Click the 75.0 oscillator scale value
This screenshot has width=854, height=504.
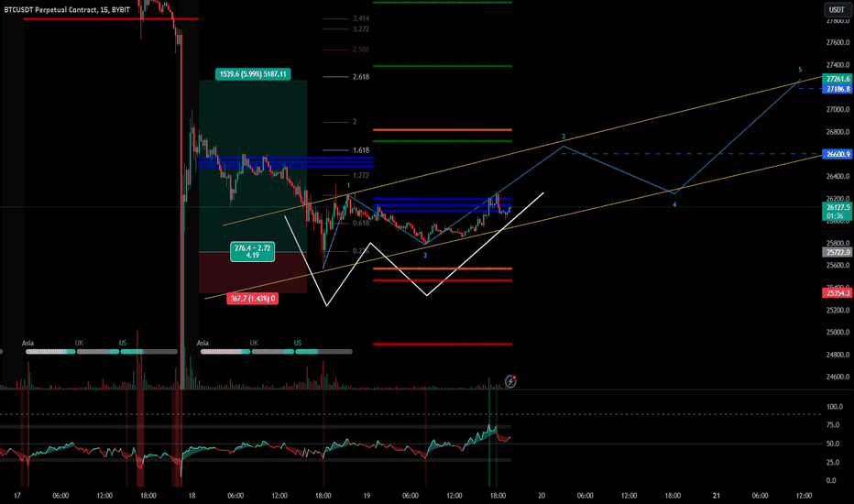[833, 425]
